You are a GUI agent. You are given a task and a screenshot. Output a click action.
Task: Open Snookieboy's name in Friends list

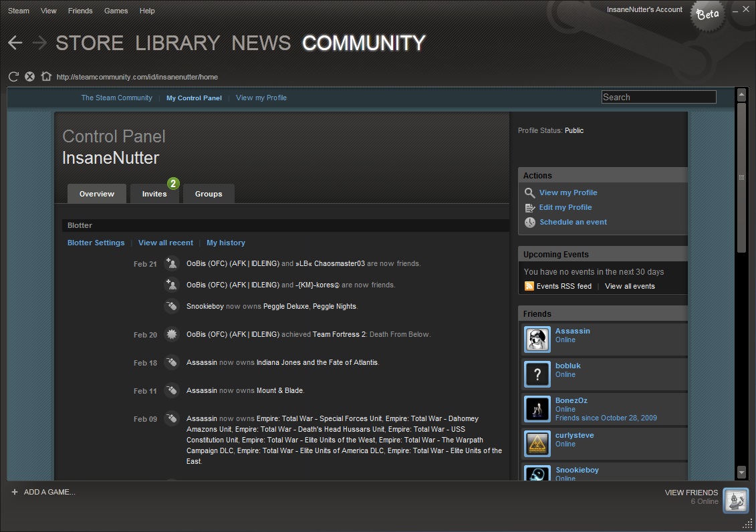click(577, 470)
